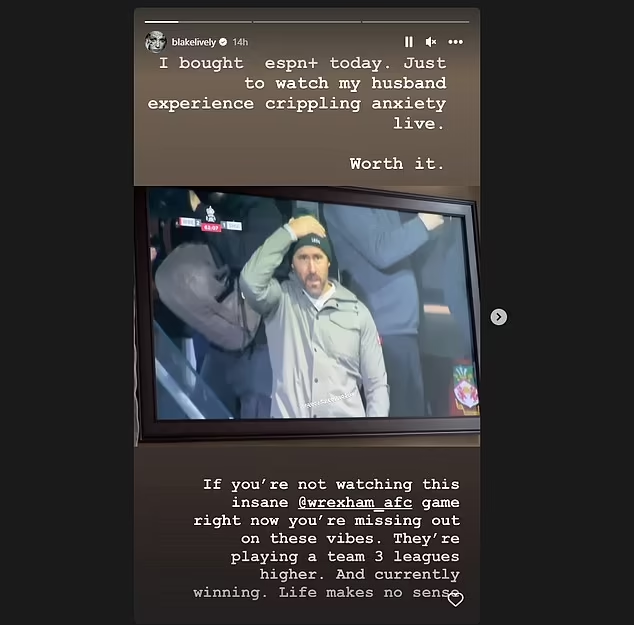The image size is (634, 625).
Task: Click the "I bought espn+ today" caption
Action: (x=274, y=63)
